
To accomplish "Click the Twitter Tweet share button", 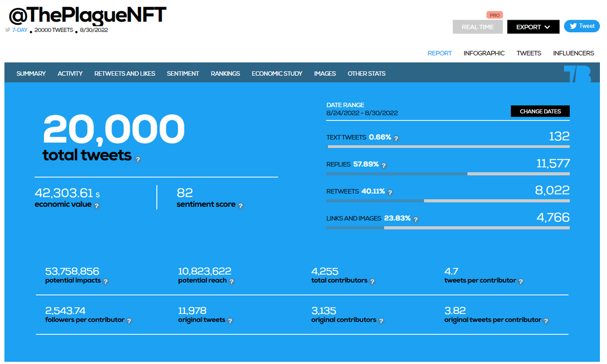I will point(582,26).
